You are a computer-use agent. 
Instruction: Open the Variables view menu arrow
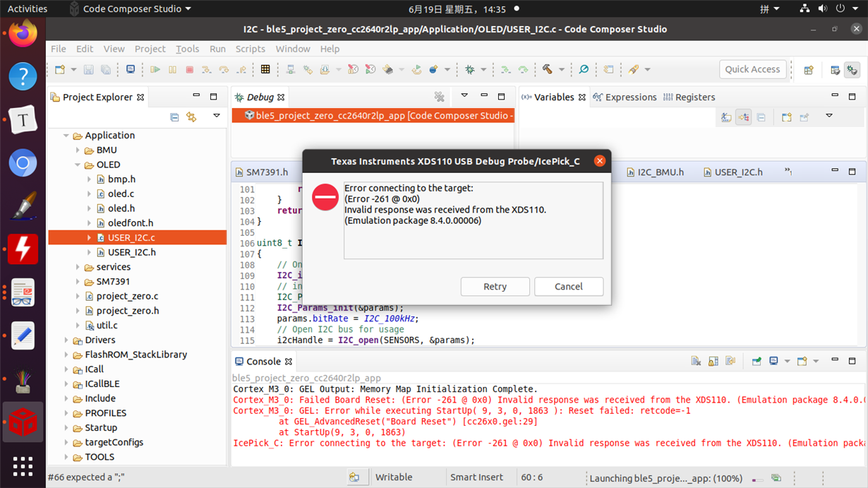pyautogui.click(x=829, y=116)
